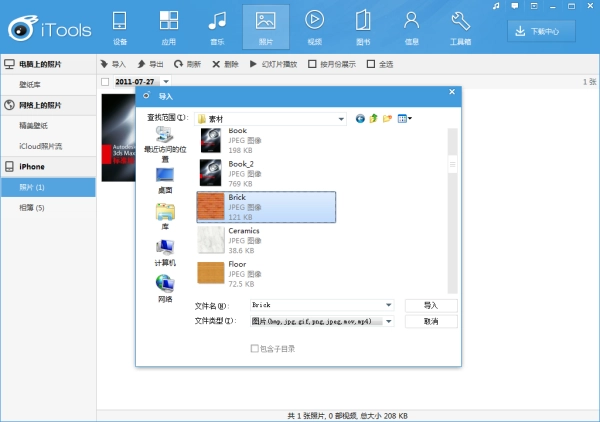
Task: Open the 查找范围 素材 folder dropdown
Action: [x=270, y=119]
